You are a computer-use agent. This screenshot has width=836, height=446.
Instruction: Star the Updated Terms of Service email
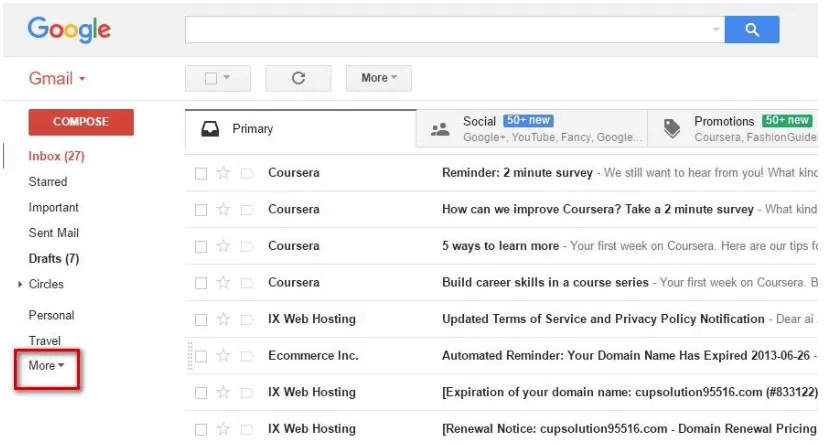pyautogui.click(x=223, y=319)
